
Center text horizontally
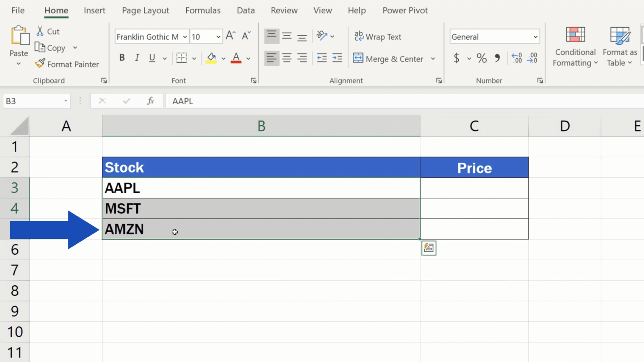287,58
